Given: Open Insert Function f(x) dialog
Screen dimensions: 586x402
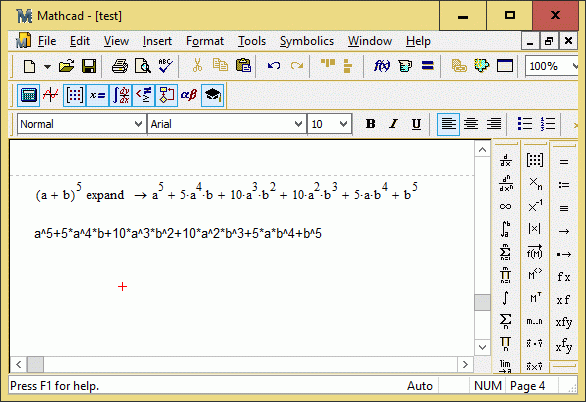Looking at the screenshot, I should click(382, 67).
